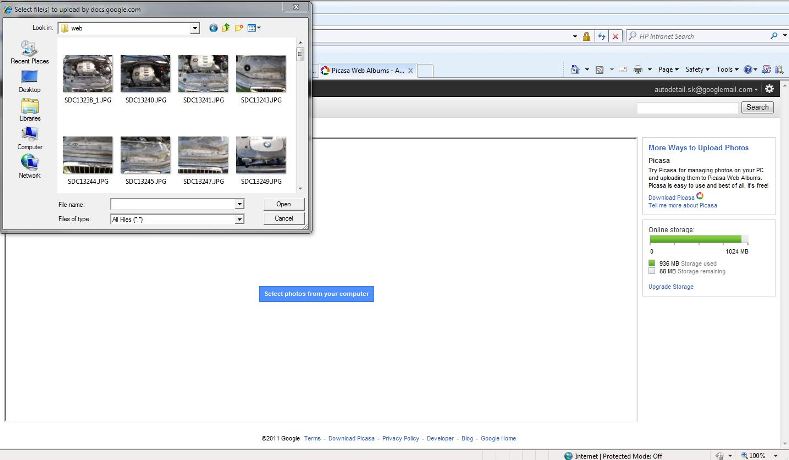
Task: Expand the Print options dropdown arrow
Action: point(650,69)
